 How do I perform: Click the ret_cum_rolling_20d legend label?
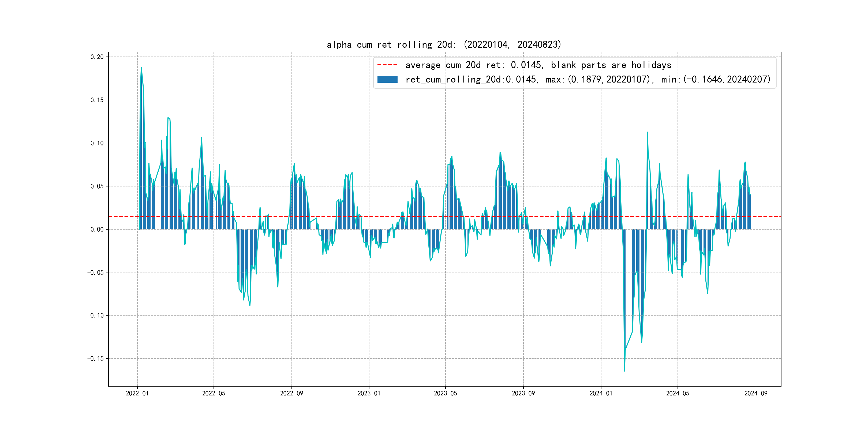pyautogui.click(x=588, y=80)
